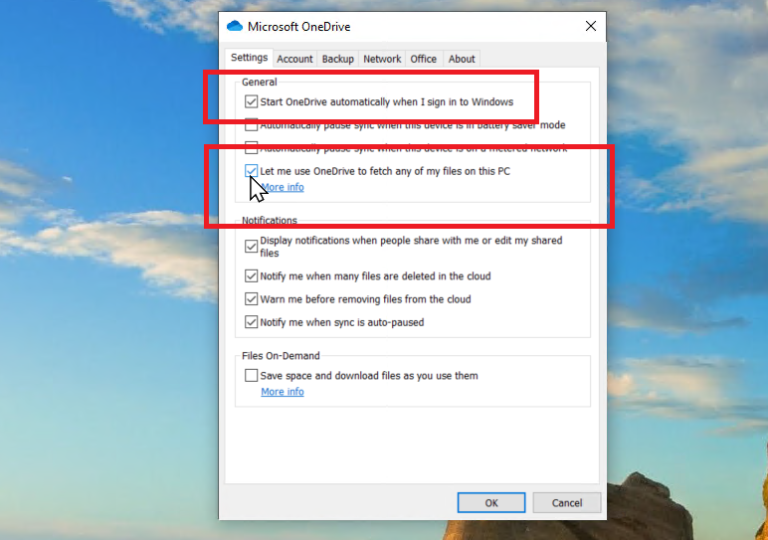Image resolution: width=768 pixels, height=540 pixels.
Task: Open More info link under fetch files option
Action: coord(282,187)
